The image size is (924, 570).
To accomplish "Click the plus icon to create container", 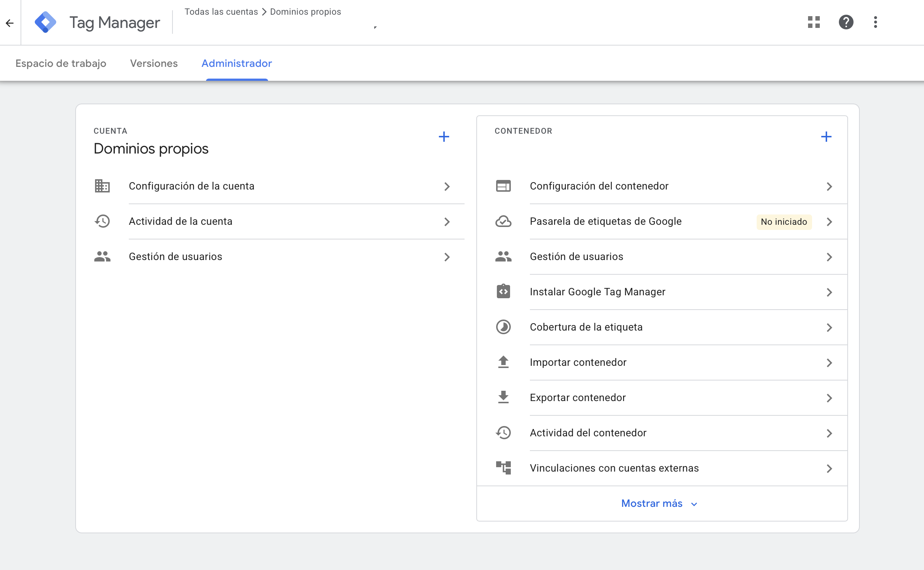I will coord(826,137).
